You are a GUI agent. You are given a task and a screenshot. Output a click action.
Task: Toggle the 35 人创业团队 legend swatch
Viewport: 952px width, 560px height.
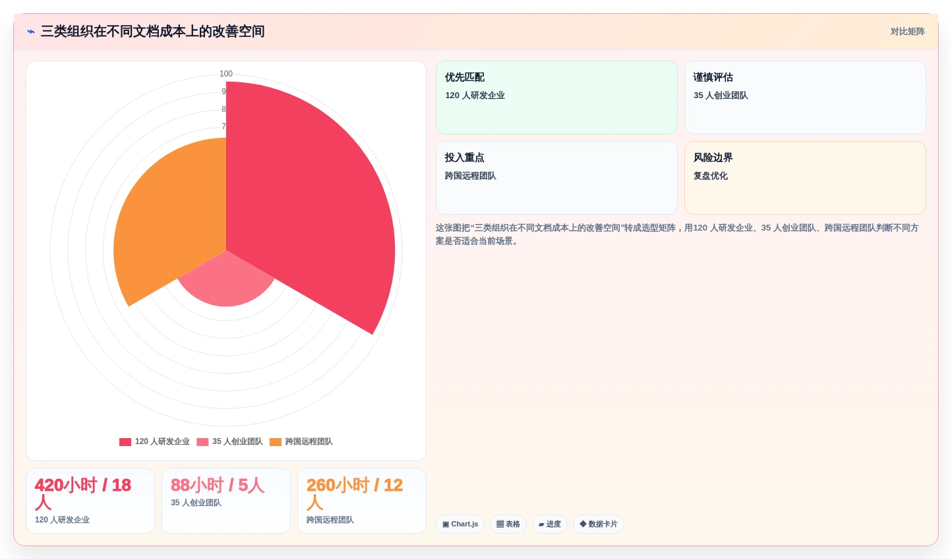[x=202, y=442]
